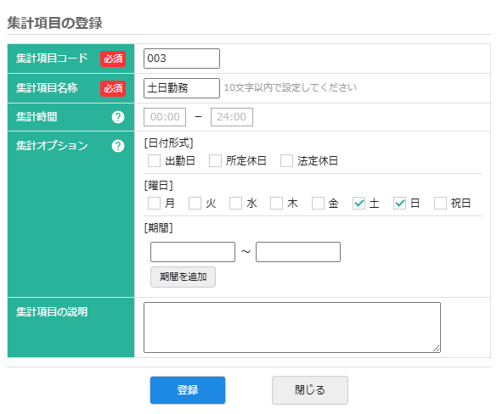Select the end time field 24:00

pos(232,117)
